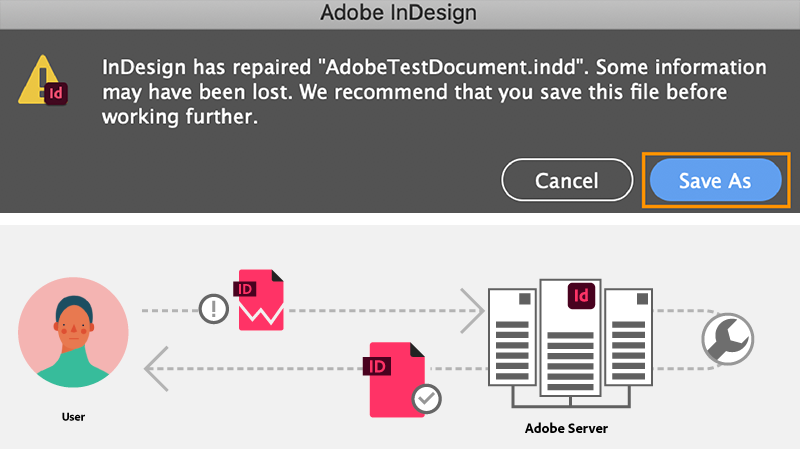Click the repair warning message text
This screenshot has width=800, height=449.
434,92
